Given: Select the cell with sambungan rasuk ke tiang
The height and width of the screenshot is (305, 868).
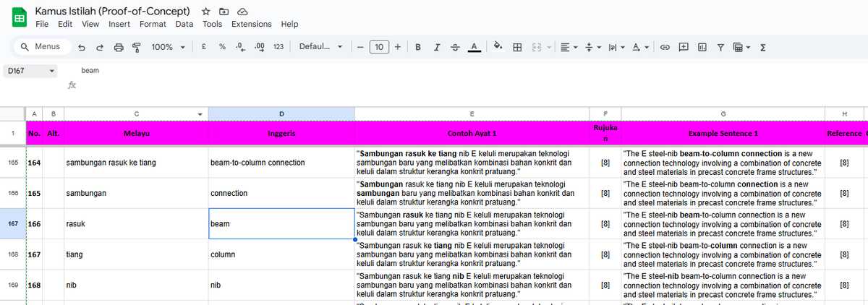Looking at the screenshot, I should click(136, 163).
